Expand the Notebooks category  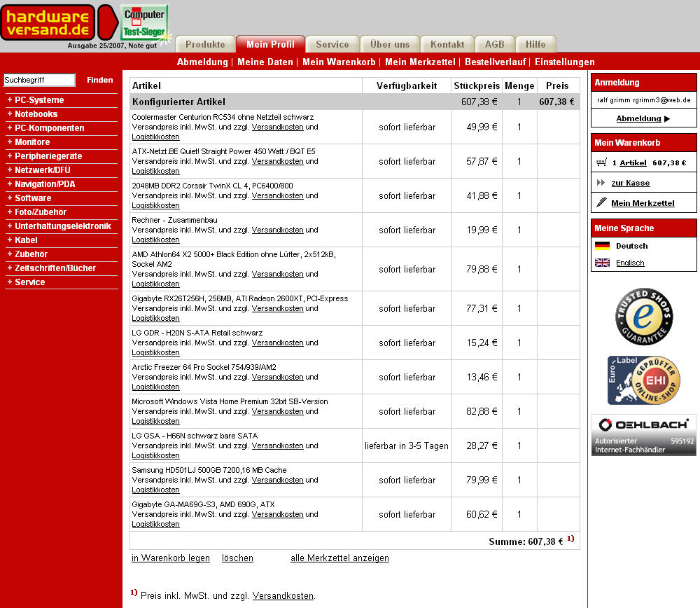point(36,114)
